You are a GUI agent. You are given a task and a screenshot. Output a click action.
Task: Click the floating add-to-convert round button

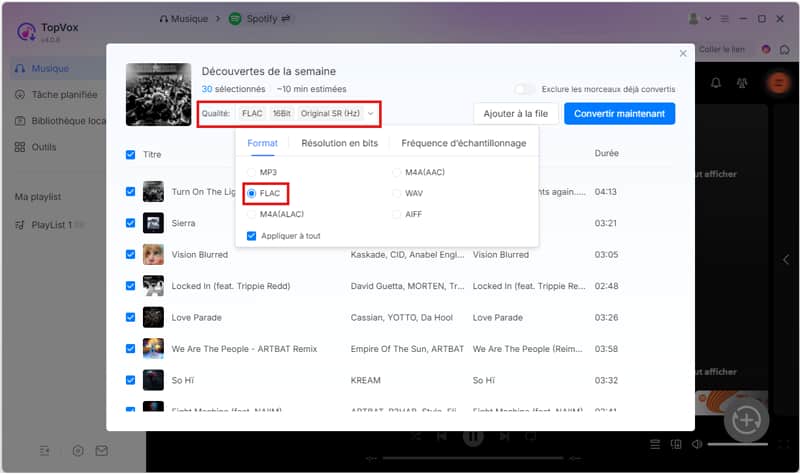746,420
